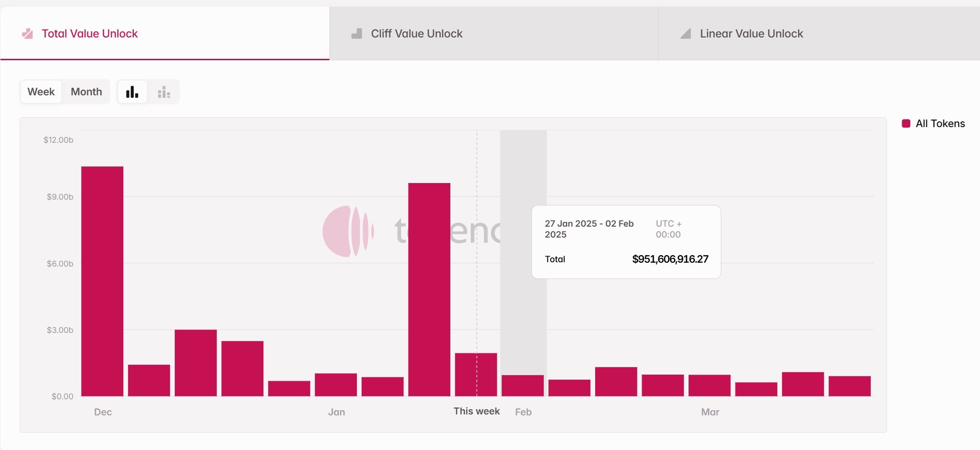The height and width of the screenshot is (450, 980).
Task: Click the UTC + 00:00 tooltip text
Action: 669,229
